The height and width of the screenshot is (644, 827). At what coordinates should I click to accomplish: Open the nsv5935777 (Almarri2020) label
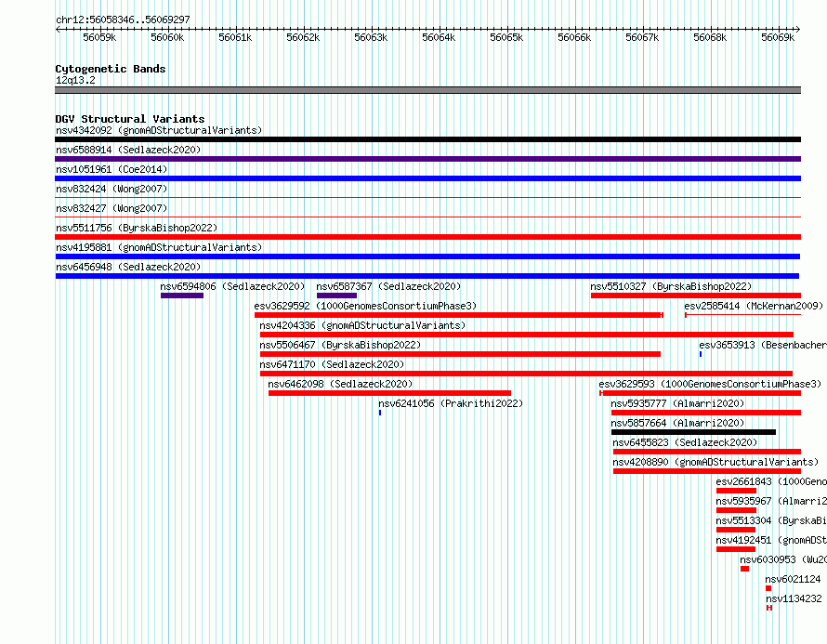pyautogui.click(x=677, y=403)
